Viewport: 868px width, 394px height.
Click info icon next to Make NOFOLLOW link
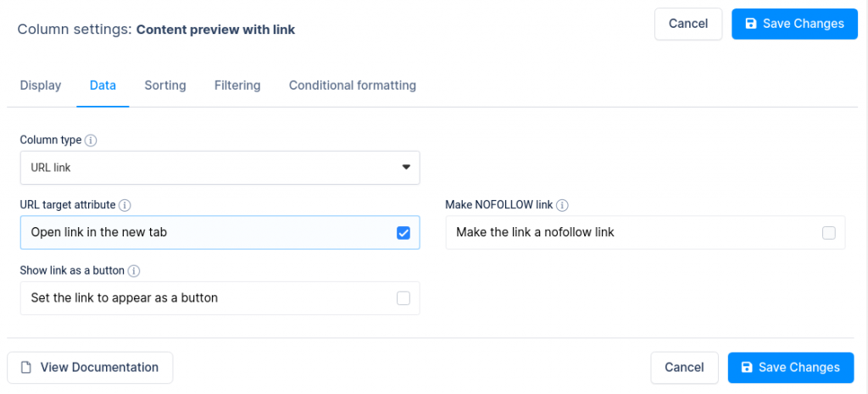click(562, 205)
